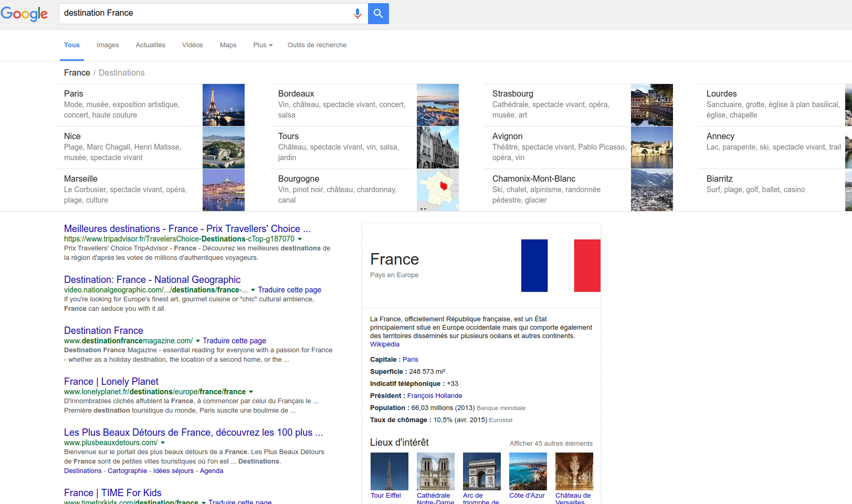This screenshot has height=504, width=852.
Task: Open the François Hollande link
Action: [x=435, y=396]
